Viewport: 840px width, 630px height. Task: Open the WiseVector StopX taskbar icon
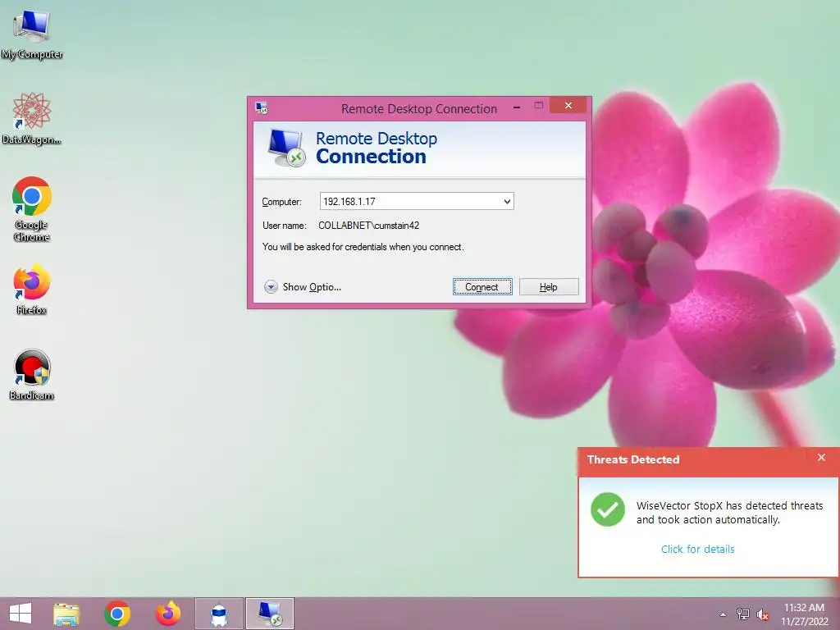pos(218,614)
